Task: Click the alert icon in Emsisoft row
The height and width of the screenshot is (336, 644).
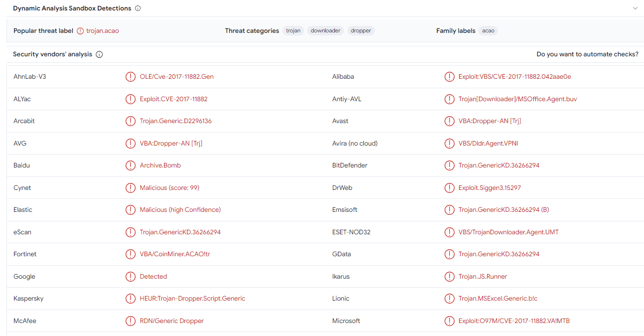Action: (x=449, y=210)
